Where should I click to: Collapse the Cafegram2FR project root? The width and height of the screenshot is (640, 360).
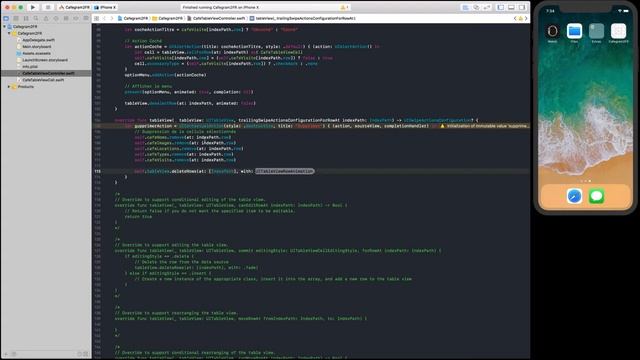coord(4,27)
